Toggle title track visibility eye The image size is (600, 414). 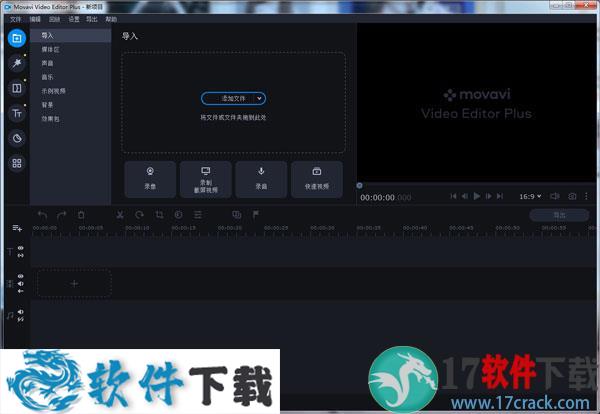(x=21, y=248)
